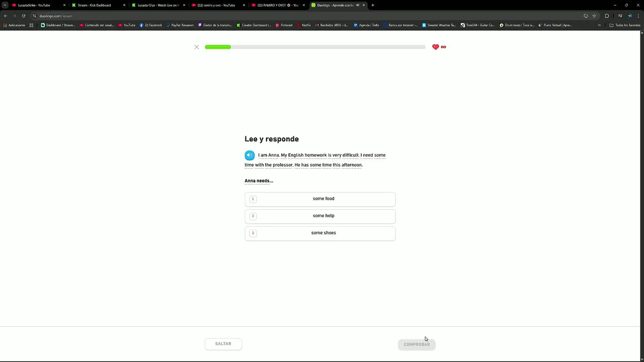Open the Pinterest bookmark

(x=284, y=25)
